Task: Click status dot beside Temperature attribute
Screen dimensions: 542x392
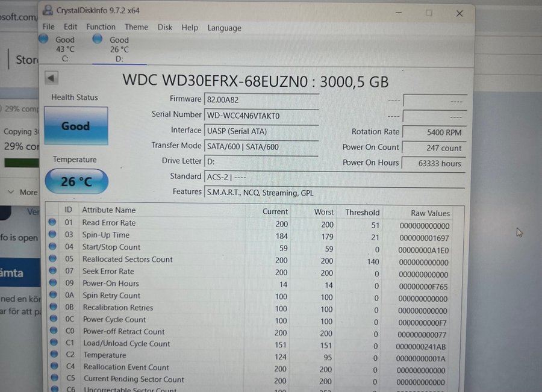Action: [53, 355]
